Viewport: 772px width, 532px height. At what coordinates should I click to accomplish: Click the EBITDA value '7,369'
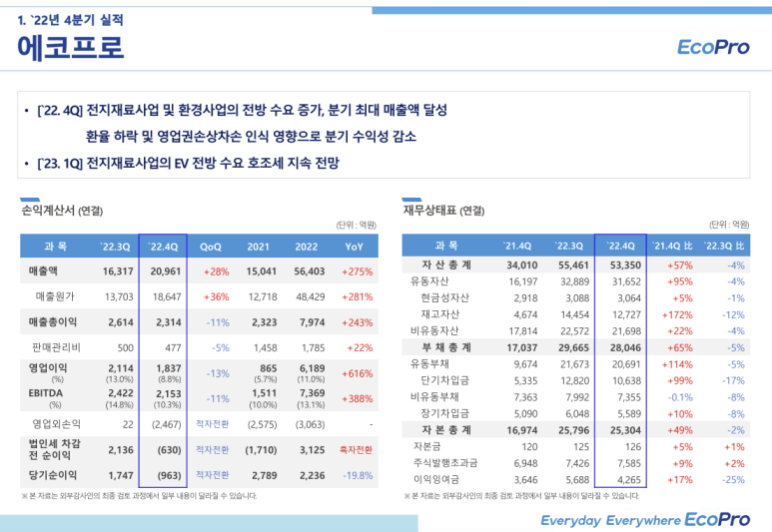[313, 393]
